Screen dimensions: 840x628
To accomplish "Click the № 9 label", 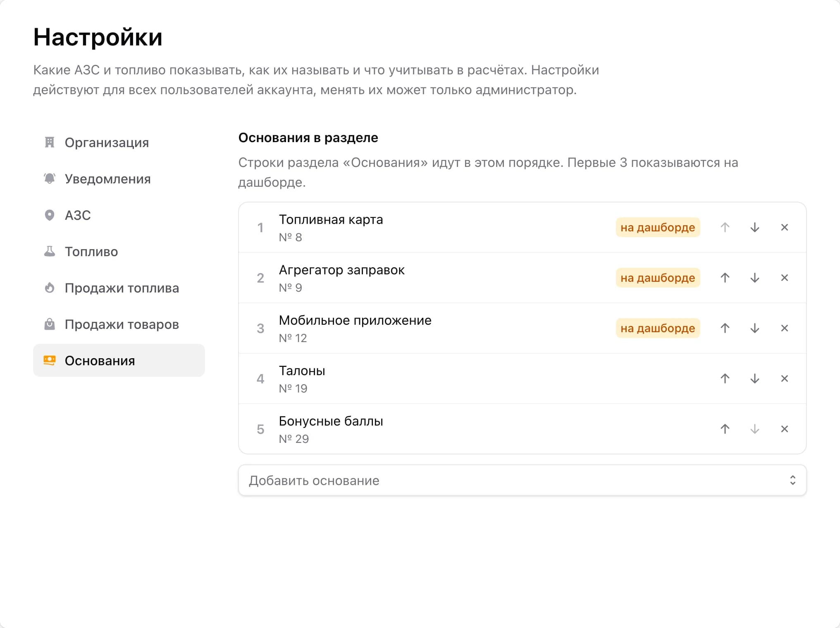I will pos(290,288).
